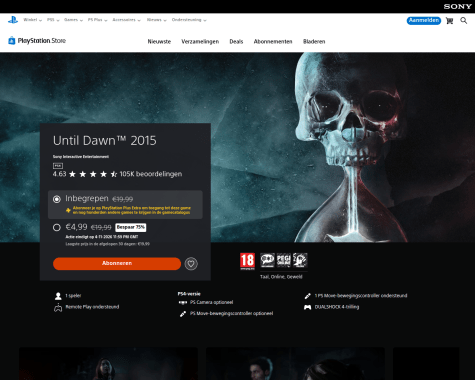Click the orange Abonneren button
Viewport: 475px width, 380px height.
pos(117,263)
